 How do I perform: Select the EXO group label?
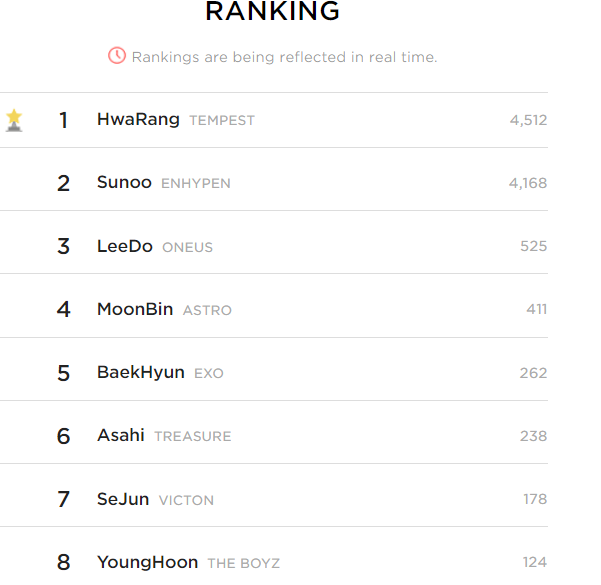(x=209, y=373)
